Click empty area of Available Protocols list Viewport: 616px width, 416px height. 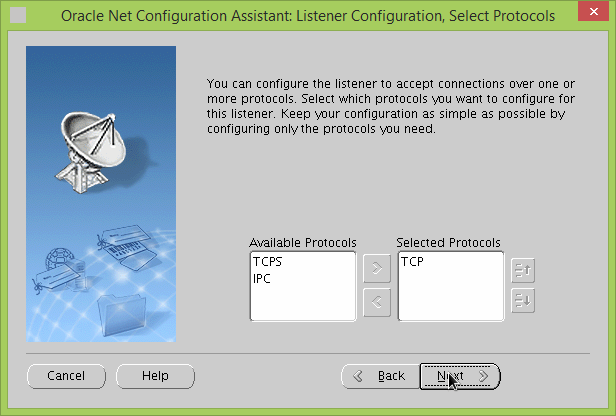coord(302,304)
